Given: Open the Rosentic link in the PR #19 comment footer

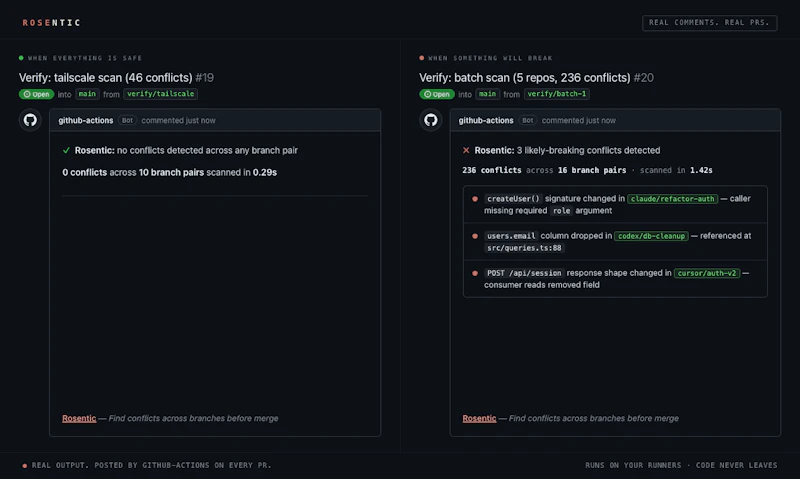Looking at the screenshot, I should click(x=79, y=418).
